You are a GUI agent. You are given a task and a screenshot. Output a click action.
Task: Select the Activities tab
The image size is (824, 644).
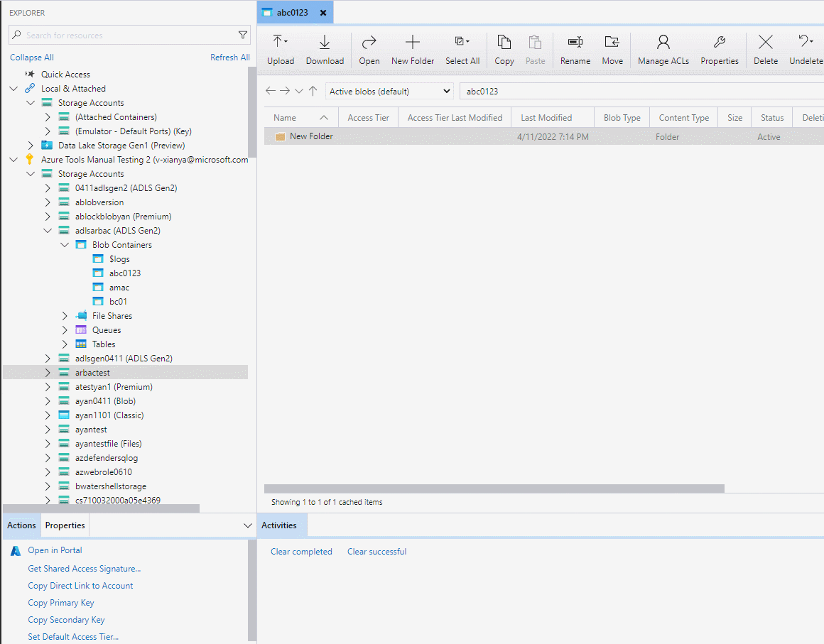(x=281, y=525)
